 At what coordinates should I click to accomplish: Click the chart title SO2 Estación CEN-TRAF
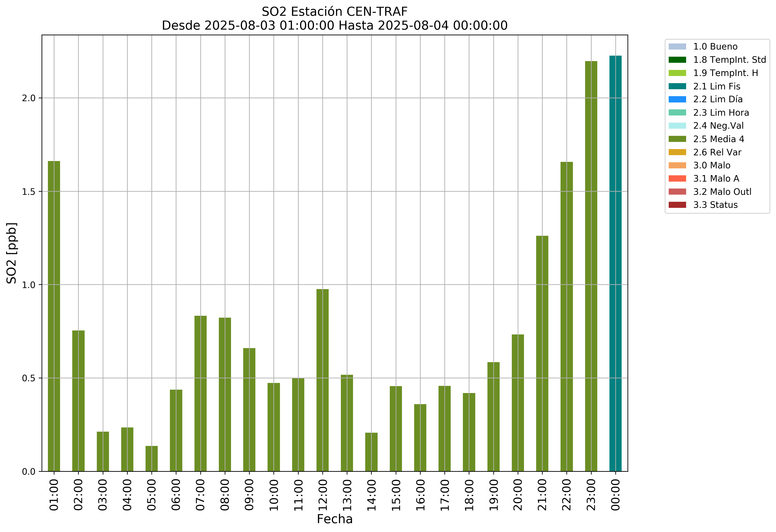pos(335,12)
